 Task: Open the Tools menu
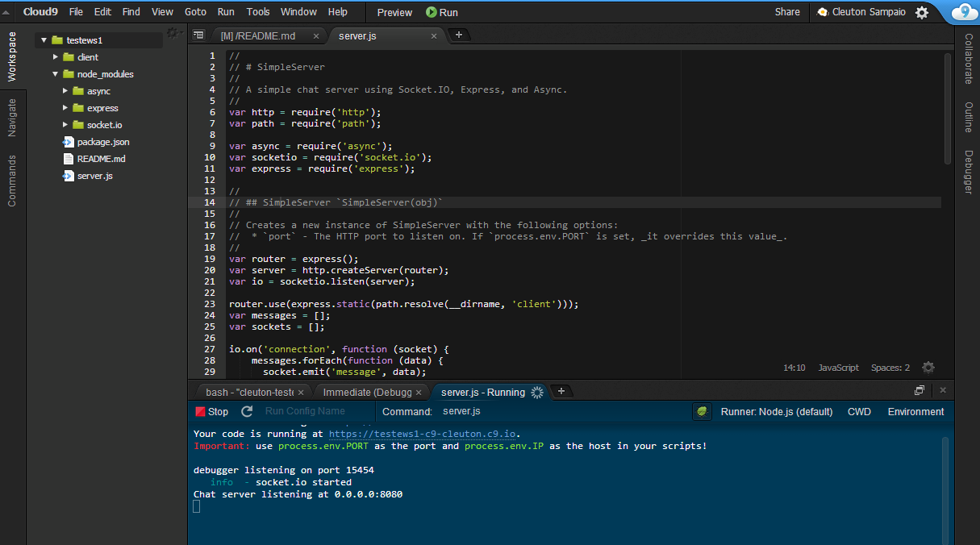click(x=258, y=12)
